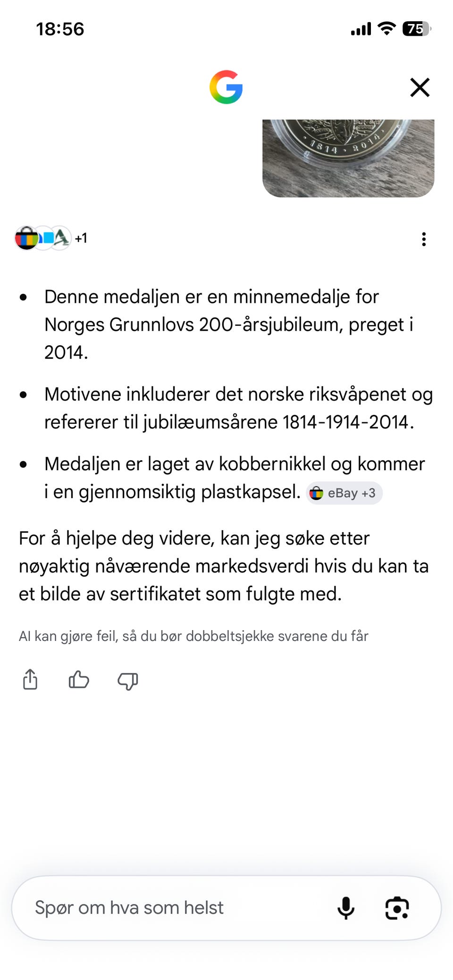Start voice input with the microphone
The height and width of the screenshot is (980, 453).
[346, 908]
